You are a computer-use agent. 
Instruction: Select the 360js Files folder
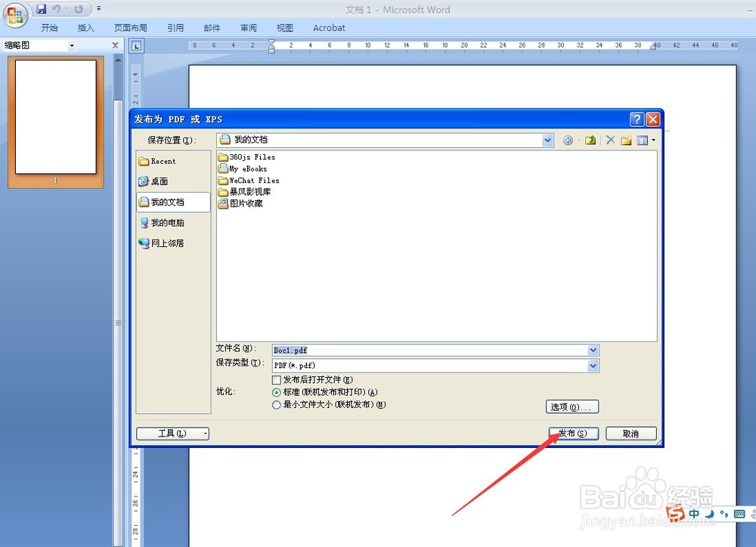[x=246, y=157]
